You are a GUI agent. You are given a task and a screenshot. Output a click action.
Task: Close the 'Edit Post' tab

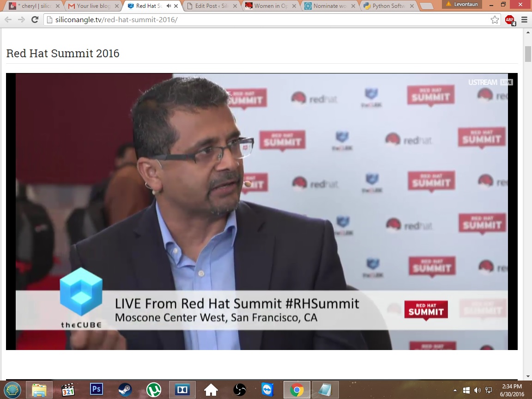tap(235, 6)
